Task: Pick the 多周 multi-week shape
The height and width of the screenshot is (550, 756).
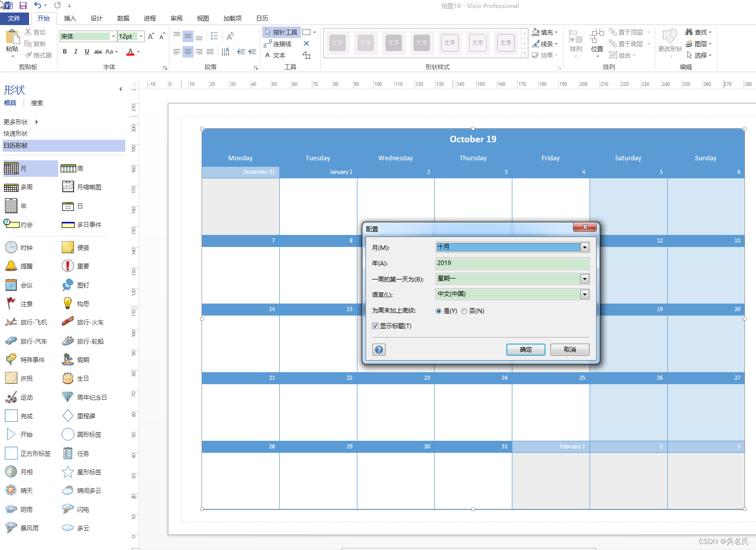Action: (19, 187)
